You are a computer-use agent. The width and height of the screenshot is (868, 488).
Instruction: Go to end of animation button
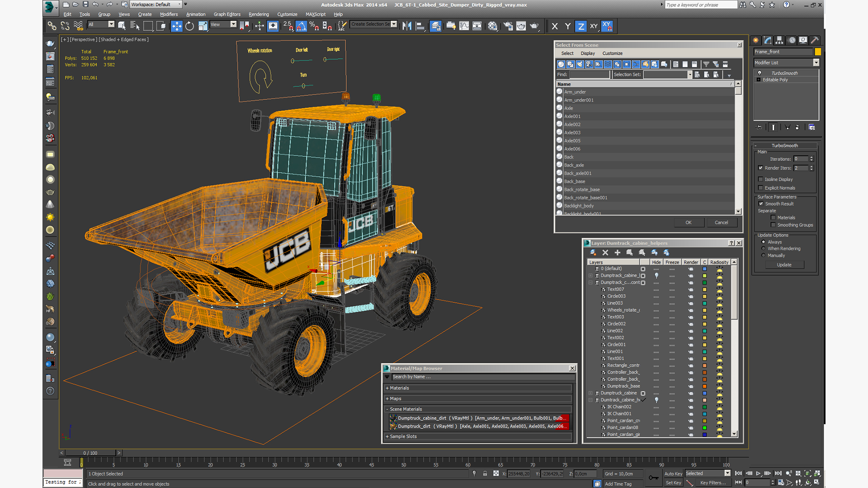pos(778,473)
